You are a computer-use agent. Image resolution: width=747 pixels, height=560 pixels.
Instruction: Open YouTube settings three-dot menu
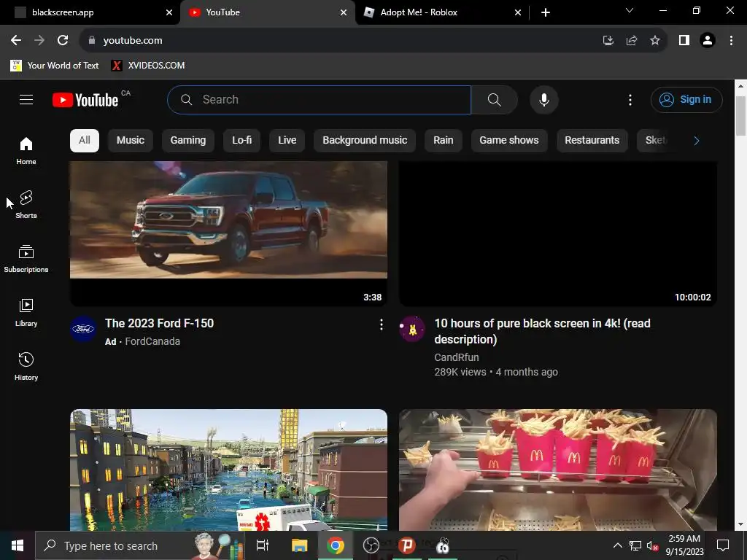click(630, 99)
